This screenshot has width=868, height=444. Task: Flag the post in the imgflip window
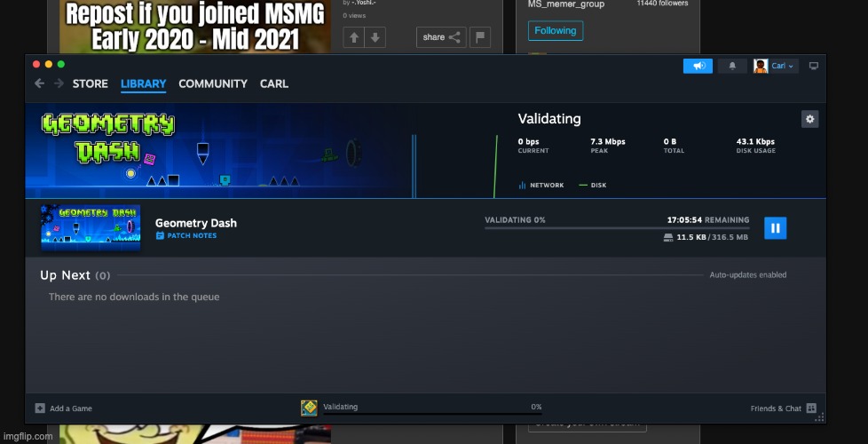(480, 37)
